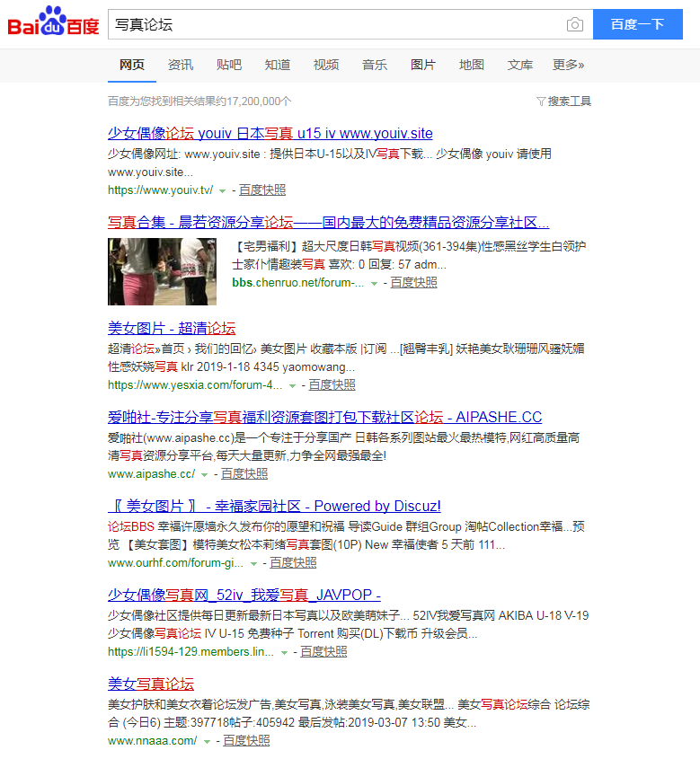Open the 幸福家园社区 Discuz result title
The height and width of the screenshot is (759, 700).
(274, 506)
